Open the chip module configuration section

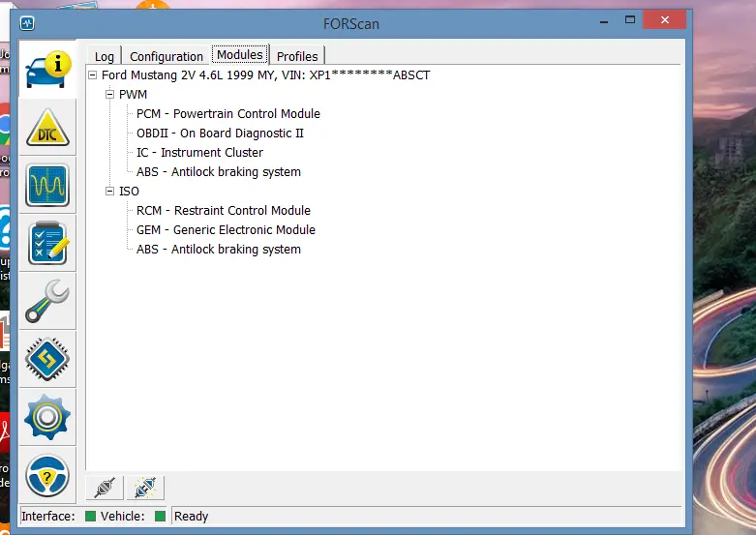point(47,359)
